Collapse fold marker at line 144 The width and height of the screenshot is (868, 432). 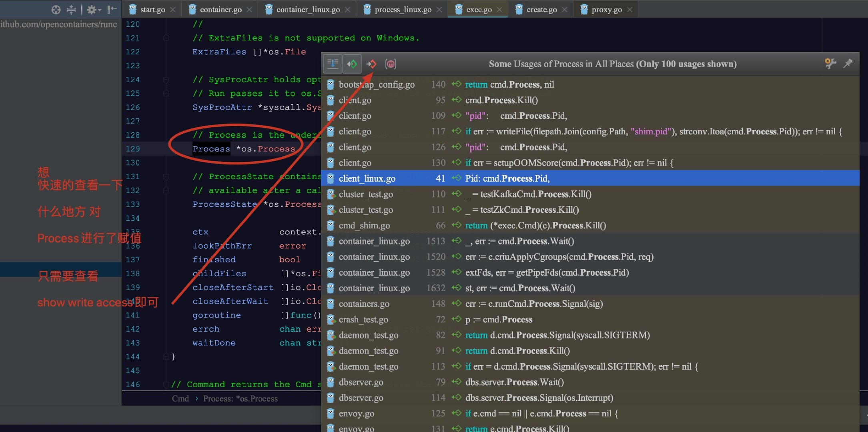point(166,356)
